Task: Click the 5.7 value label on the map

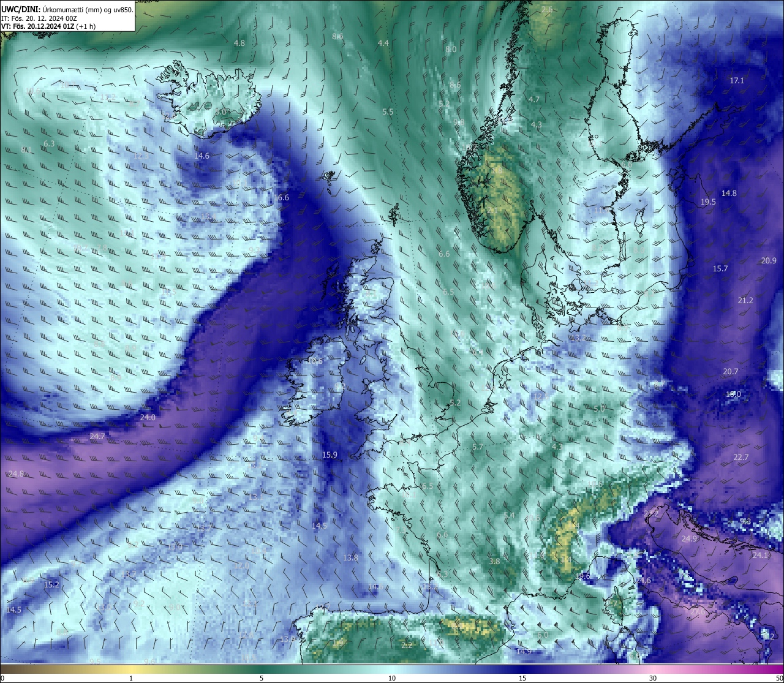Action: pos(478,447)
